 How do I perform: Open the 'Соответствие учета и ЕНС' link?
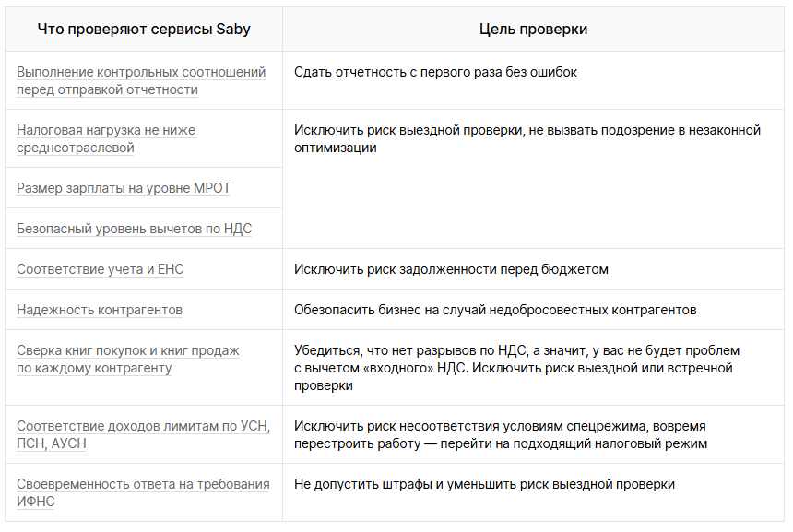pos(101,269)
